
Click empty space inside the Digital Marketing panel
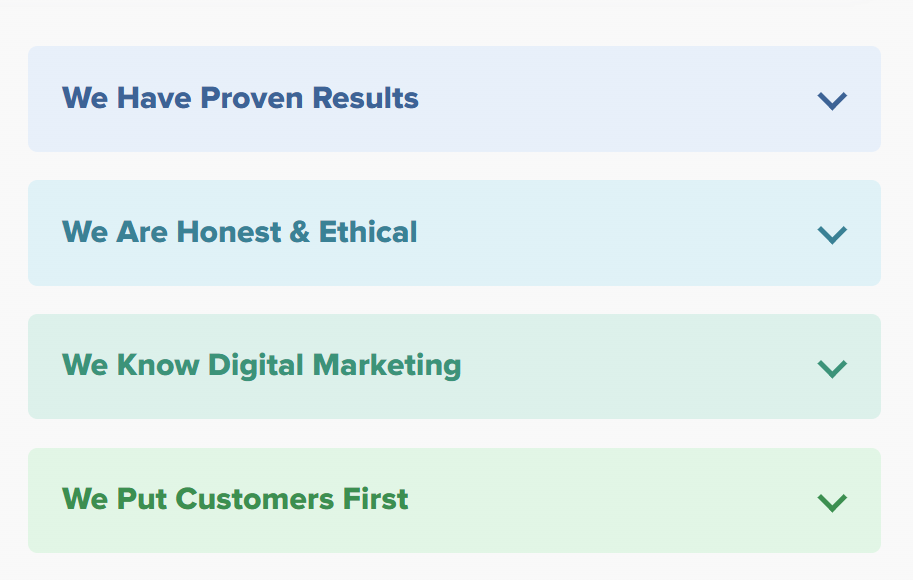coord(640,366)
